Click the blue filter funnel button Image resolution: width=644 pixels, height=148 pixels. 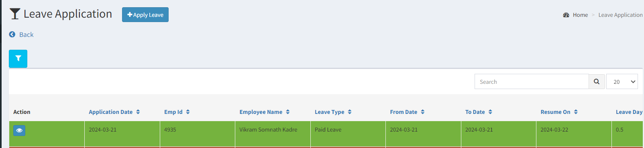click(18, 59)
